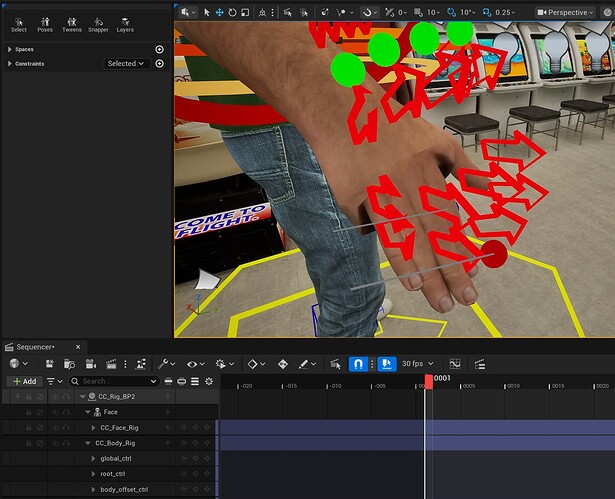The height and width of the screenshot is (499, 615).
Task: Click the render movie clapperboard icon
Action: coord(111,364)
